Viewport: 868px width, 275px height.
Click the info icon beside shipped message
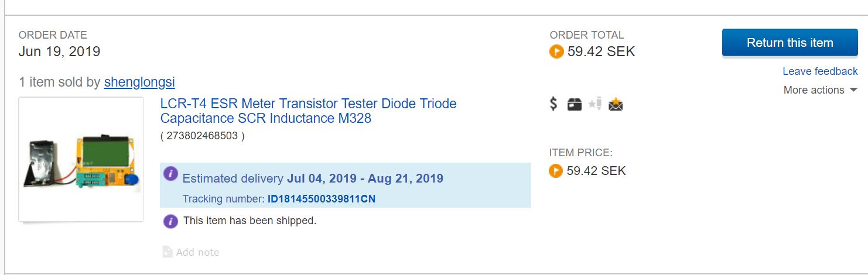click(170, 221)
